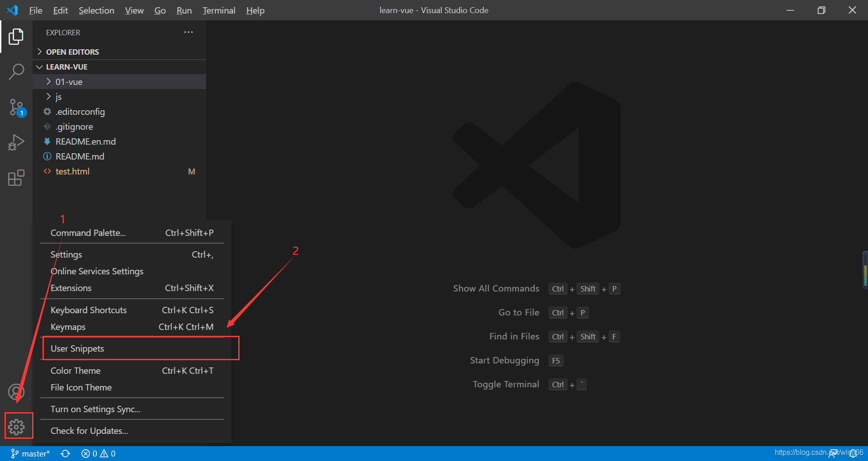Click the EXPLORER panel title
This screenshot has width=868, height=461.
pos(63,33)
